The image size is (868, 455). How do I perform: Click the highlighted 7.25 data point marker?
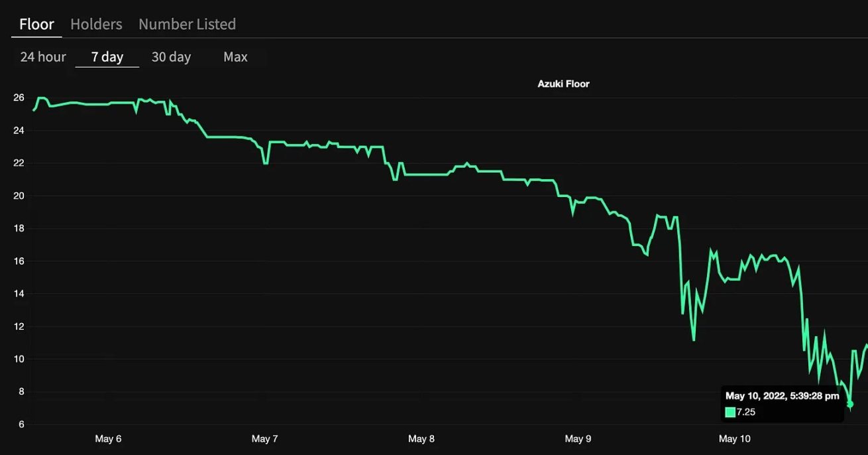pos(850,404)
